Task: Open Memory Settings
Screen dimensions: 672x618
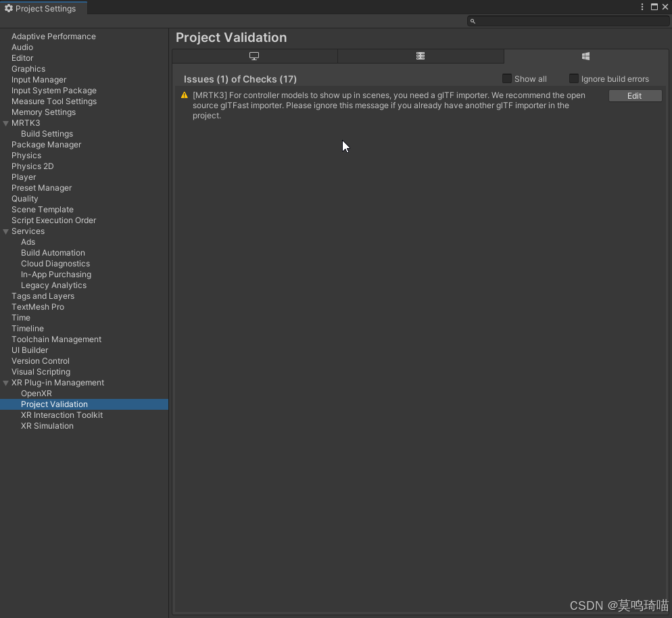Action: (44, 112)
